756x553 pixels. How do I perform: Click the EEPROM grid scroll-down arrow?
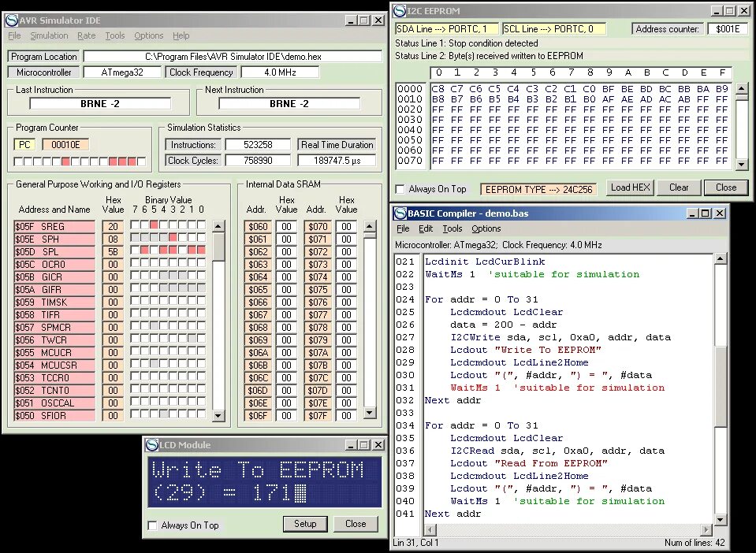pyautogui.click(x=741, y=164)
